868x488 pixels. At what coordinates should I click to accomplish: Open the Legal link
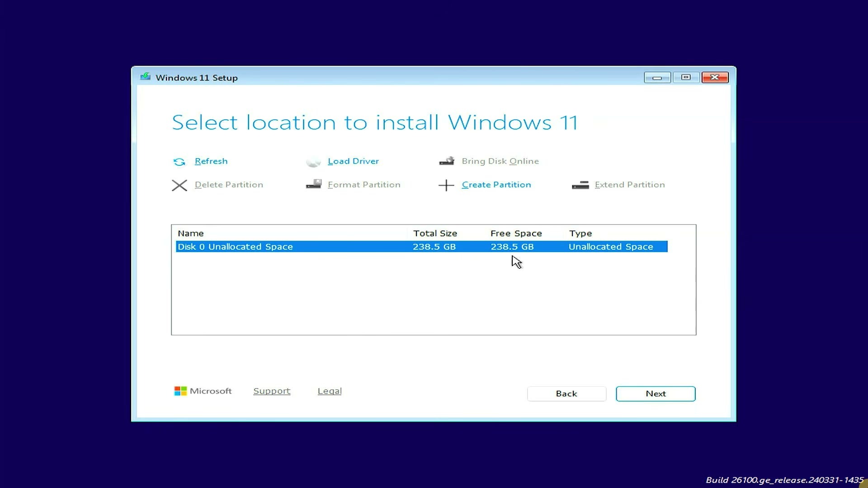(330, 391)
